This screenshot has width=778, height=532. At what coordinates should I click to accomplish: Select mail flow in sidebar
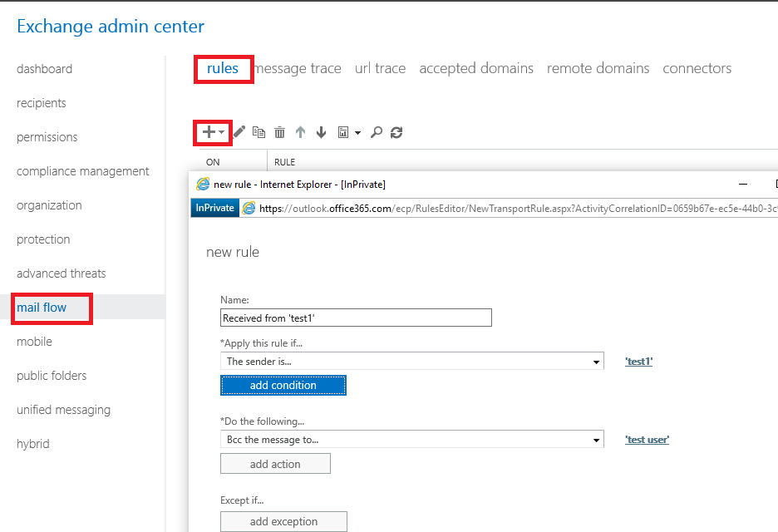[42, 308]
